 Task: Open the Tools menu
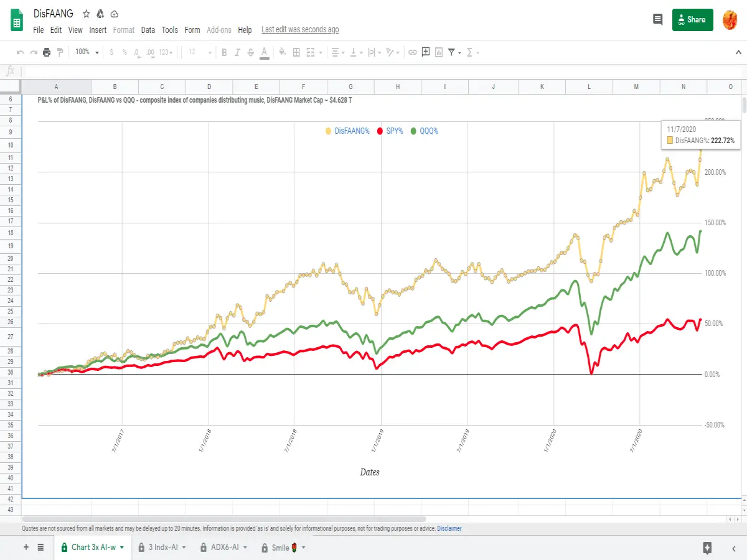click(170, 30)
